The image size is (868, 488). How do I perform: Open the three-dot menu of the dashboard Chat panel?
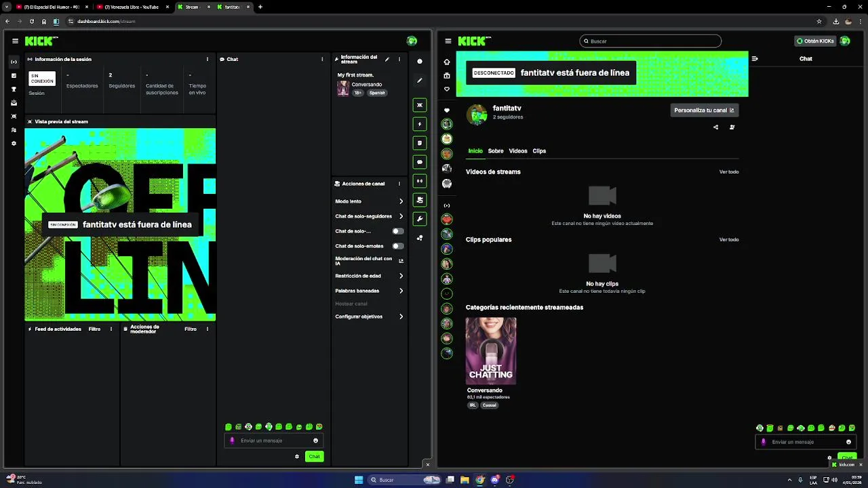[x=322, y=59]
